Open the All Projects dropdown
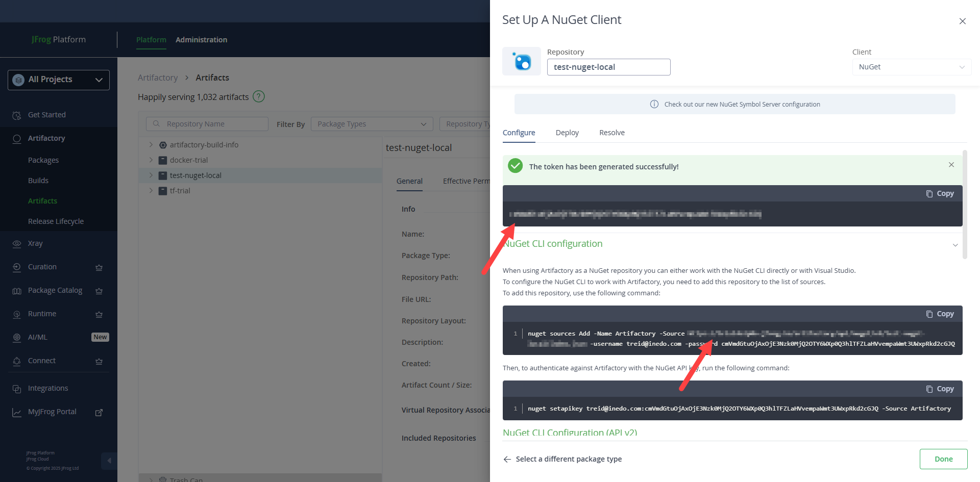 tap(59, 80)
